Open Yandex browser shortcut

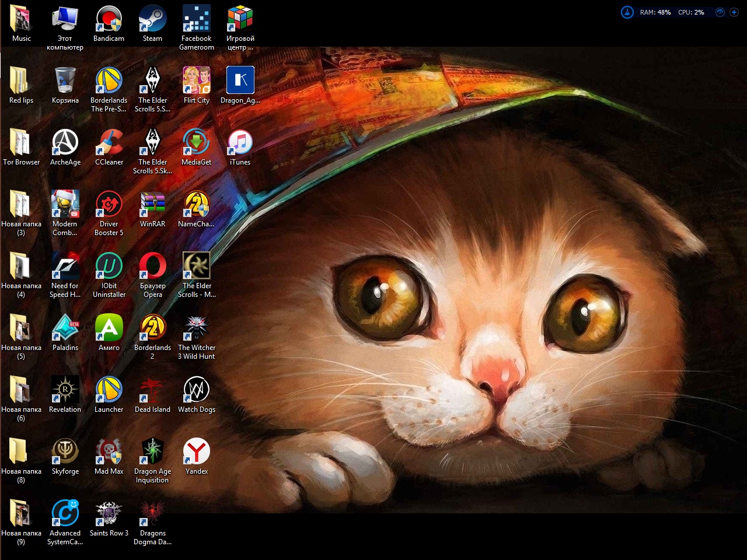(196, 457)
